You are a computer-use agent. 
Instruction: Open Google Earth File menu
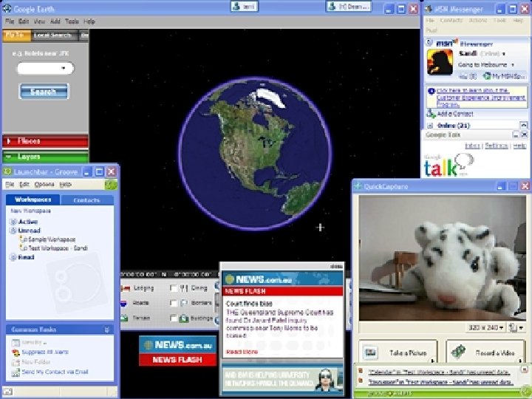coord(10,21)
